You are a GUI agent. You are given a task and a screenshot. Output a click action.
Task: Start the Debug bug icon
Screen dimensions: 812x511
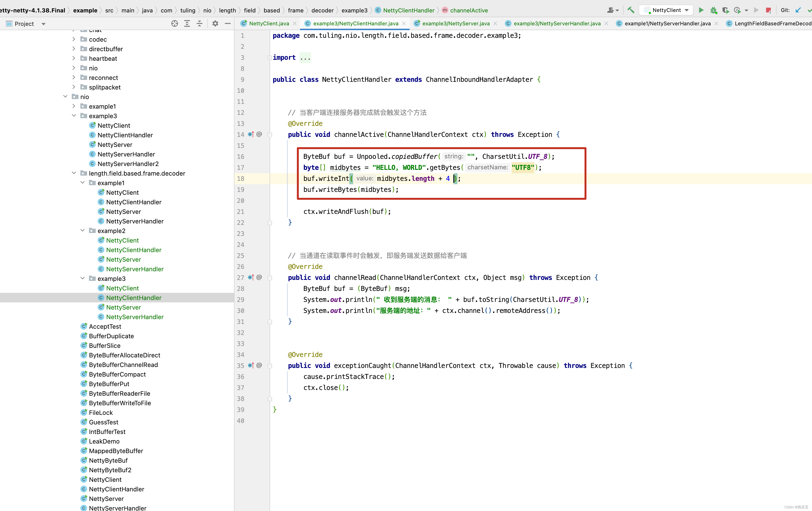[x=713, y=10]
